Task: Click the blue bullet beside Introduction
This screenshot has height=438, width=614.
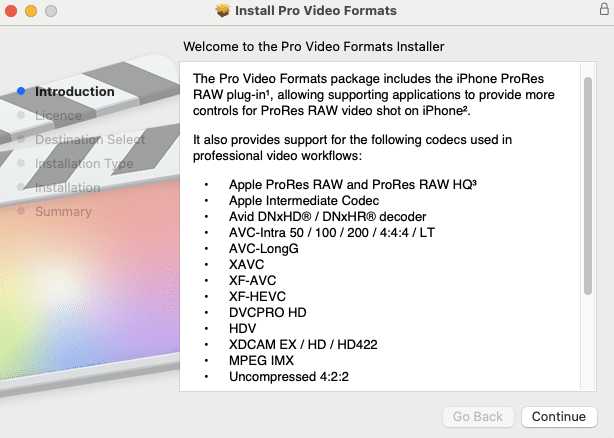Action: [21, 91]
